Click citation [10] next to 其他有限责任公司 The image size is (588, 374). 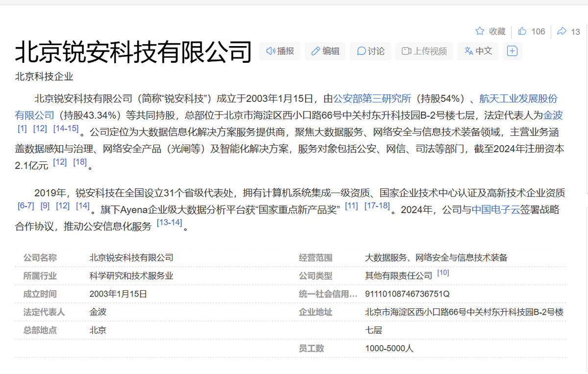coord(443,272)
